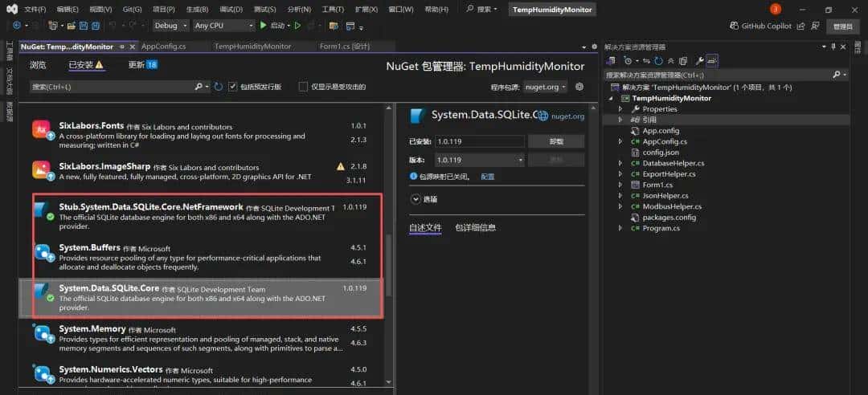The image size is (868, 395).
Task: Open the 程序包源 nuget.org dropdown
Action: (x=546, y=87)
